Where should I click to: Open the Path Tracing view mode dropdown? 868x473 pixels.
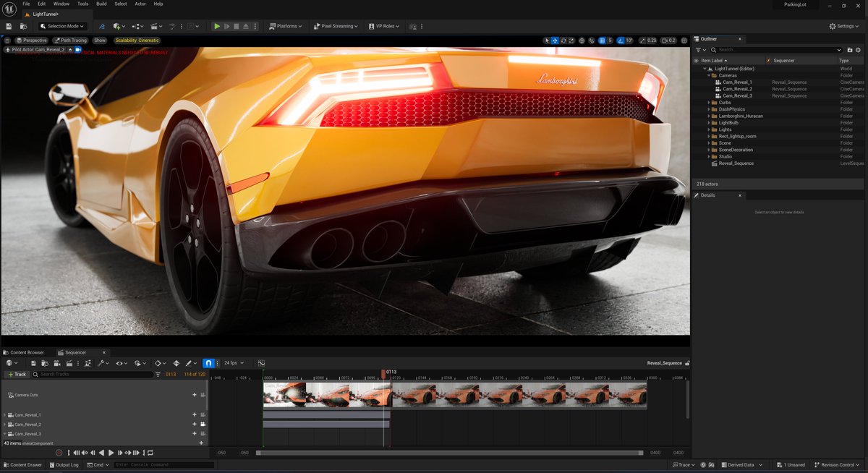[70, 41]
